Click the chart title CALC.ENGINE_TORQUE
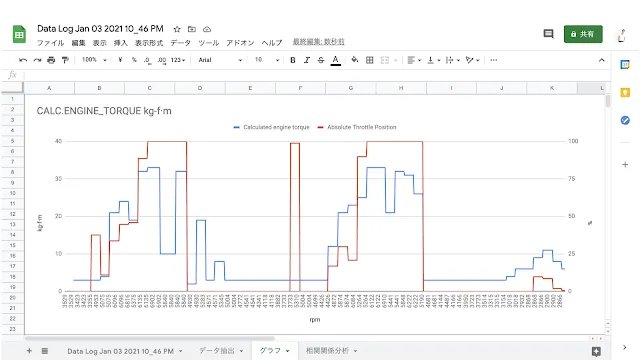The image size is (640, 360). [x=104, y=111]
